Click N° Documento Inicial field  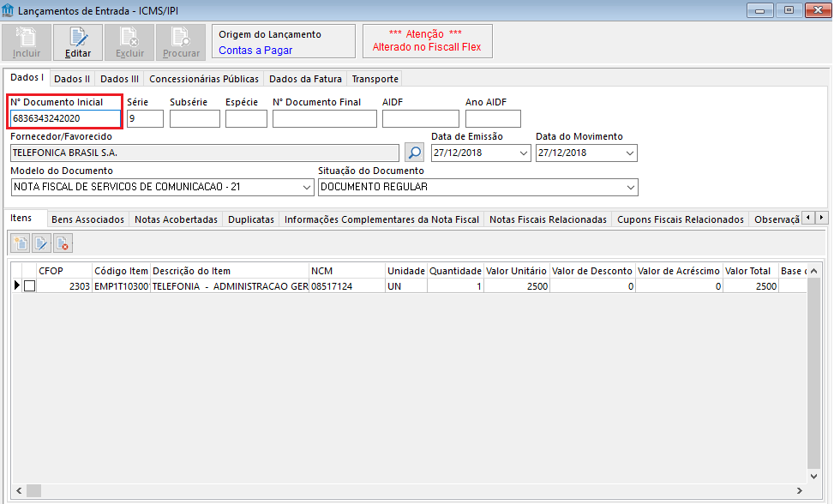65,118
